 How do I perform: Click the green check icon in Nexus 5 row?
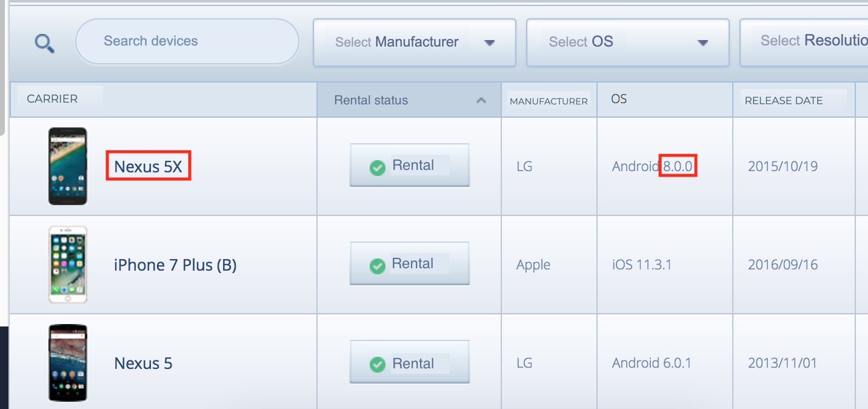[x=378, y=364]
